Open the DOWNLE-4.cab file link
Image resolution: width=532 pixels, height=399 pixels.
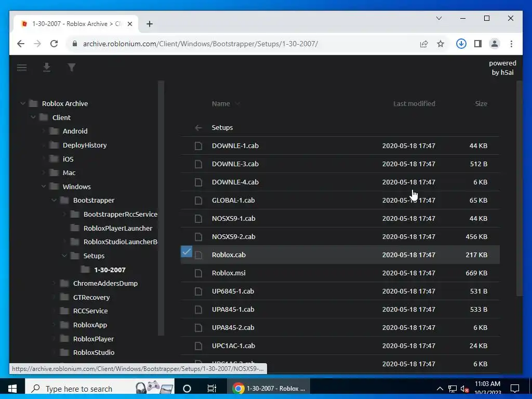pyautogui.click(x=235, y=182)
